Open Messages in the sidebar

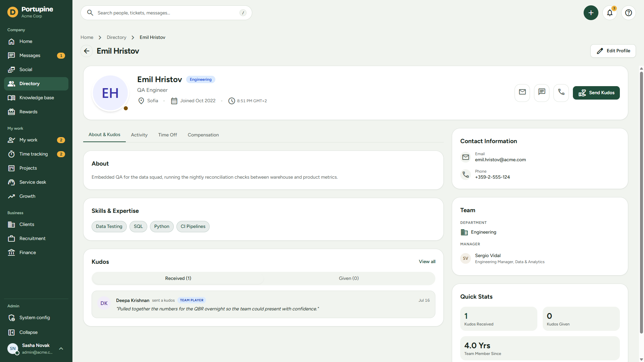(x=36, y=56)
